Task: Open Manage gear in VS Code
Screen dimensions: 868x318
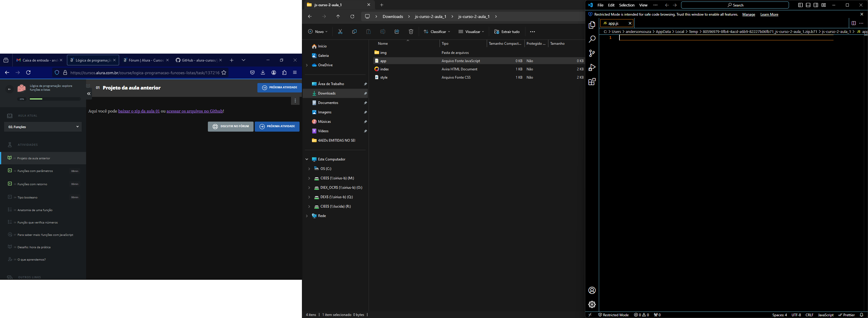Action: pos(592,304)
